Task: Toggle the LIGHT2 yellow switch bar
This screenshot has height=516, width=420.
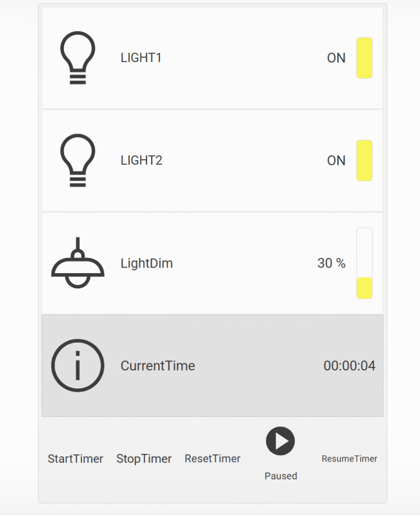Action: click(365, 161)
